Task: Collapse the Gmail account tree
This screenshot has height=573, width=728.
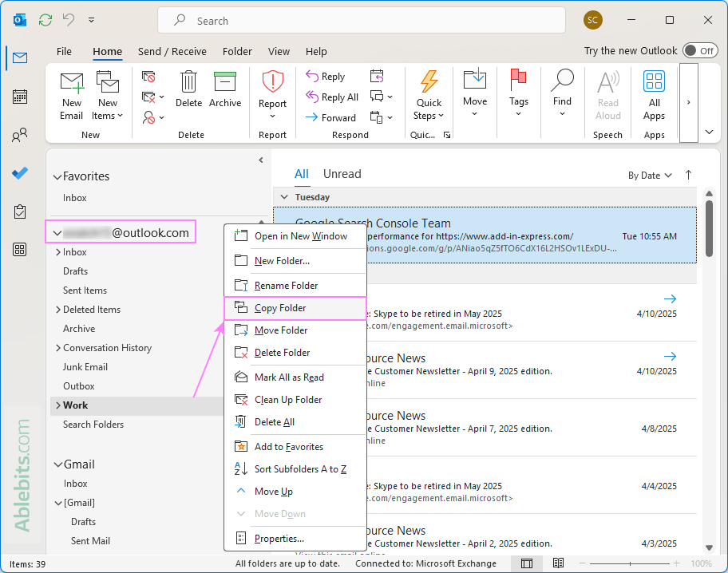Action: coord(58,464)
